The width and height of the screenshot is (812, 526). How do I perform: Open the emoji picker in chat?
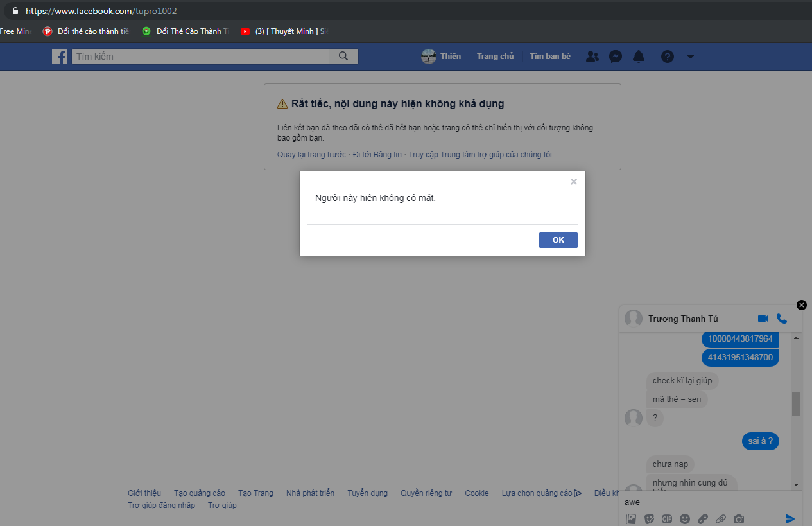[685, 519]
